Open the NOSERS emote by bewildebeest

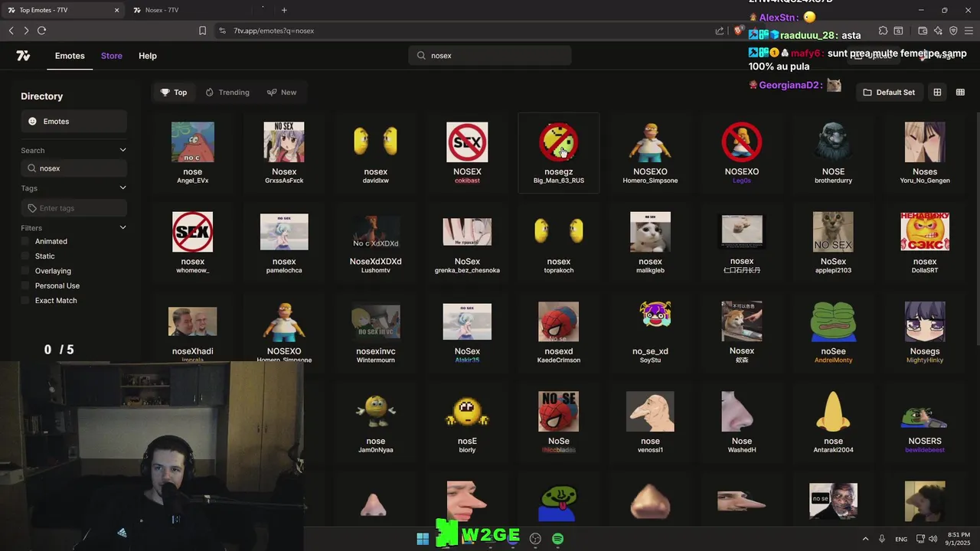pyautogui.click(x=925, y=422)
